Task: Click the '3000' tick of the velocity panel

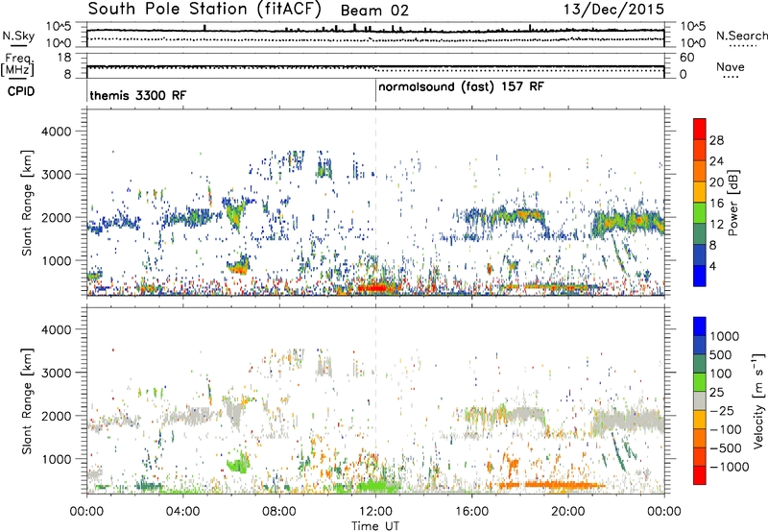Action: click(56, 373)
